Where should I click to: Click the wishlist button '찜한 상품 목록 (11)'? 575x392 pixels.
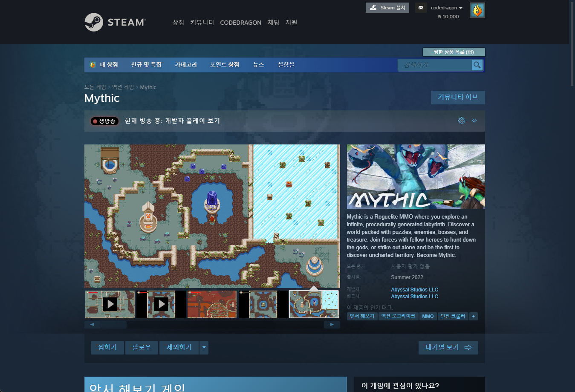[x=454, y=52]
